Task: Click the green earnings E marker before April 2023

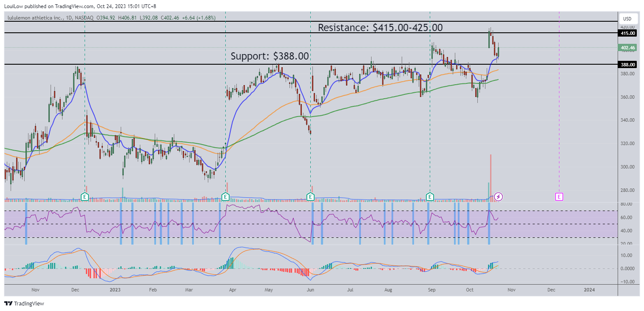Action: pyautogui.click(x=225, y=197)
